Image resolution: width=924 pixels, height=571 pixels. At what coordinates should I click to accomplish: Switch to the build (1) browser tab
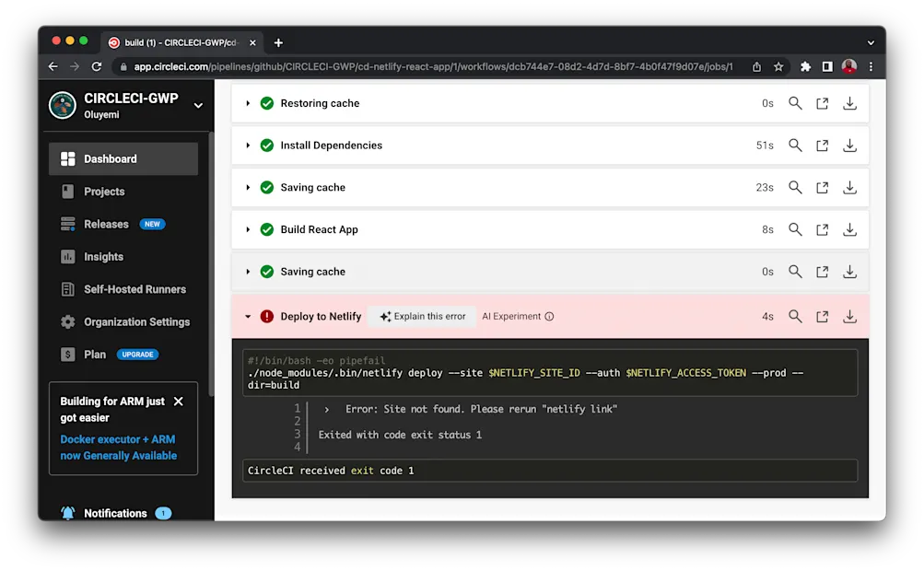(x=175, y=41)
